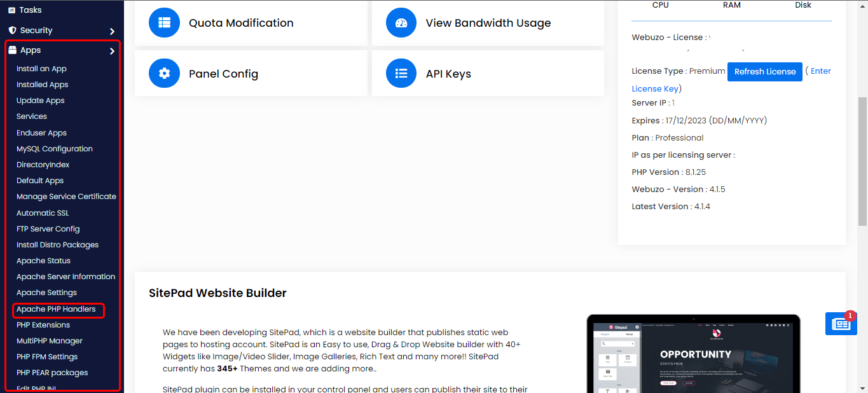
Task: Click the View Bandwidth Usage gauge icon
Action: [x=401, y=23]
